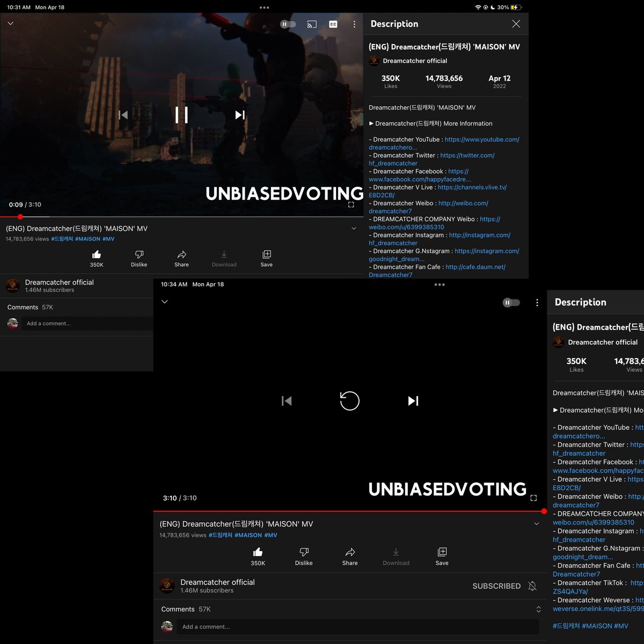Screen dimensions: 644x644
Task: Tap the Wi-Fi status icon
Action: (x=478, y=8)
